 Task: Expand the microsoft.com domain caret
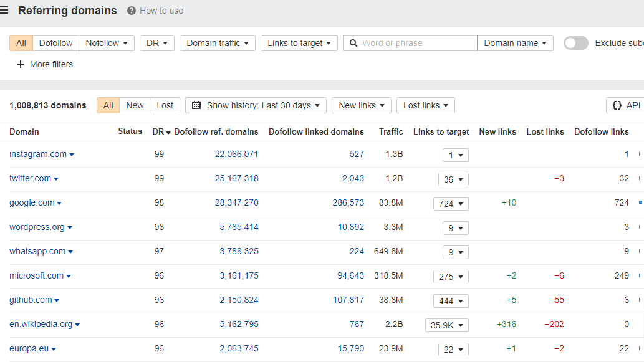click(69, 276)
